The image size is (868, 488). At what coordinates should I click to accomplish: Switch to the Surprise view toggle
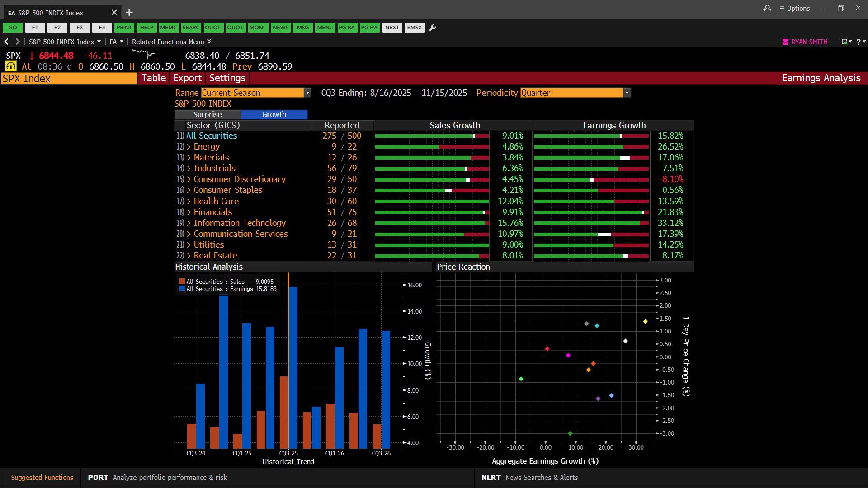click(208, 114)
